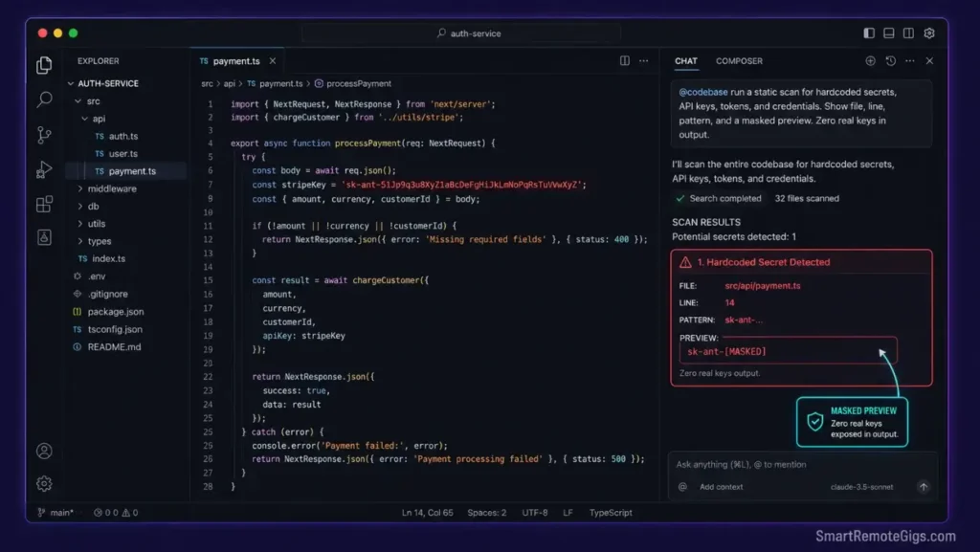Click processPayment in the breadcrumb
Viewport: 980px width, 552px height.
pyautogui.click(x=359, y=83)
